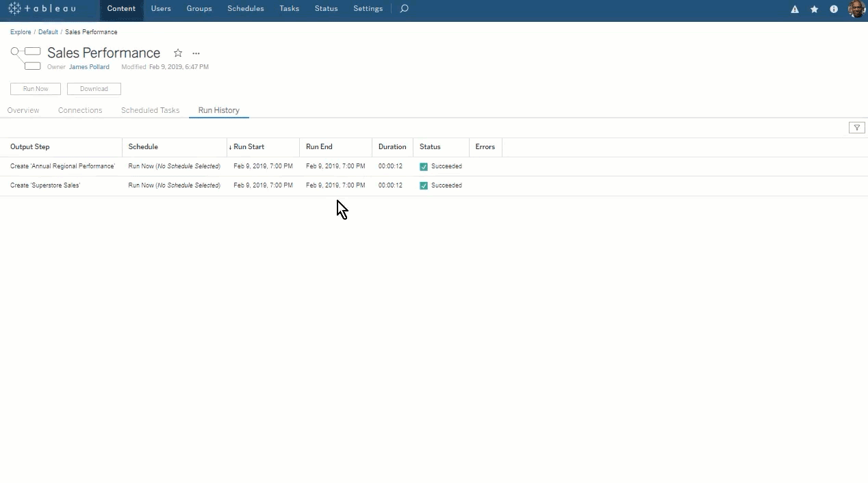Switch to the Scheduled Tasks tab

pyautogui.click(x=150, y=110)
